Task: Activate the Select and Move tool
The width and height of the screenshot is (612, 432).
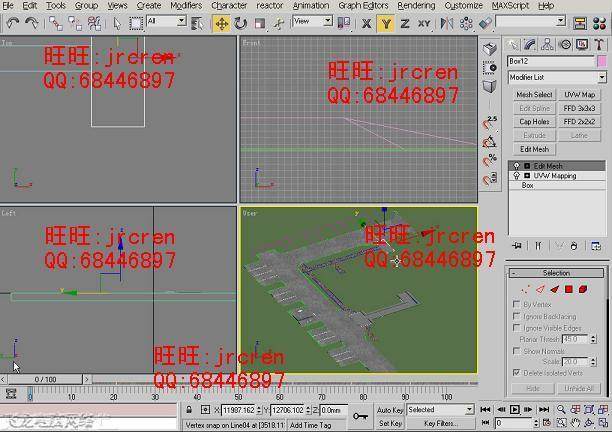Action: point(222,24)
